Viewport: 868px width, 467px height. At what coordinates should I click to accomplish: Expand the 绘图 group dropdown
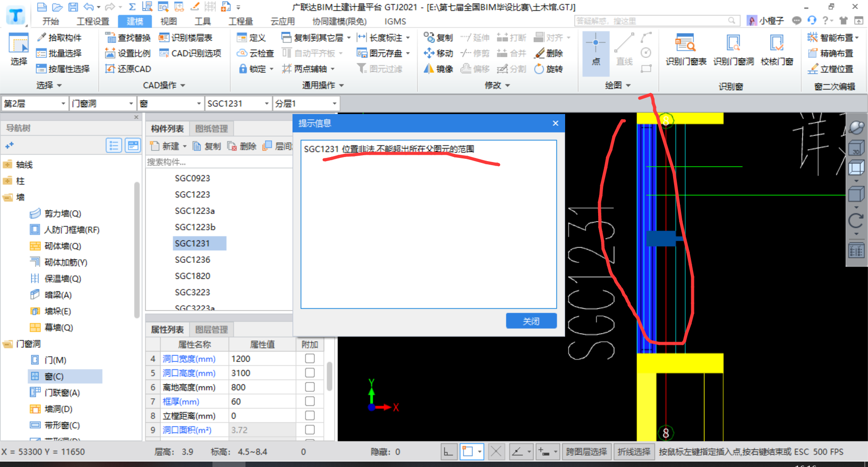tap(618, 86)
